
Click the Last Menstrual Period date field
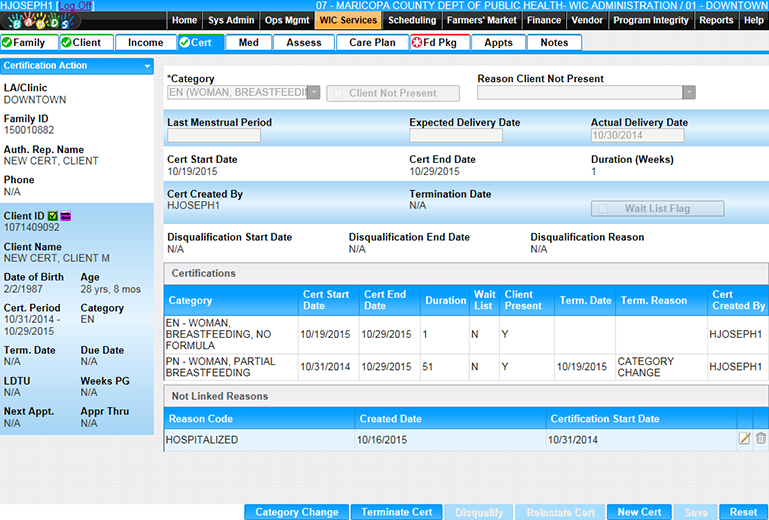[x=214, y=136]
